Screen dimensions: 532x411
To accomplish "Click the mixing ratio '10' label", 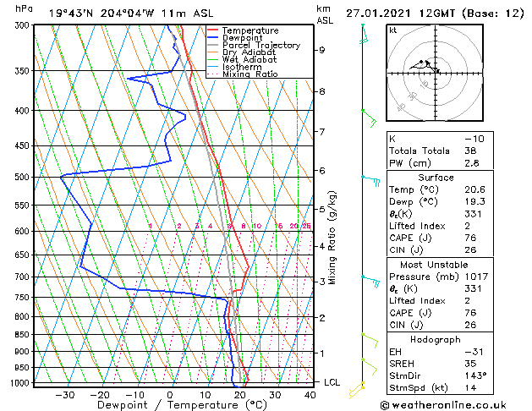I will [257, 226].
